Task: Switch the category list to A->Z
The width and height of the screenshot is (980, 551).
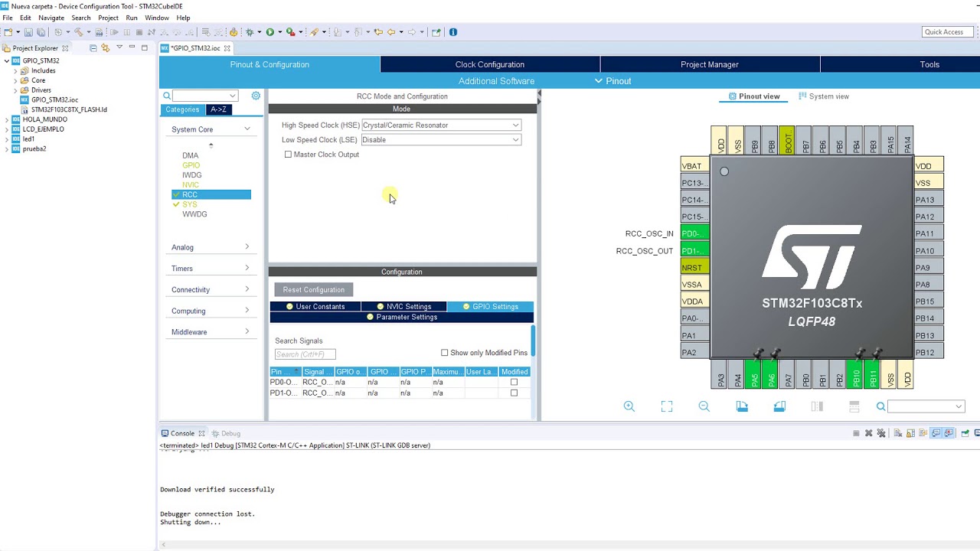Action: click(x=218, y=109)
